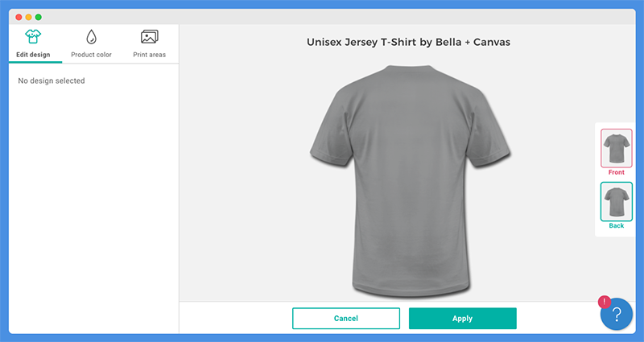Cancel the design changes

pos(346,318)
